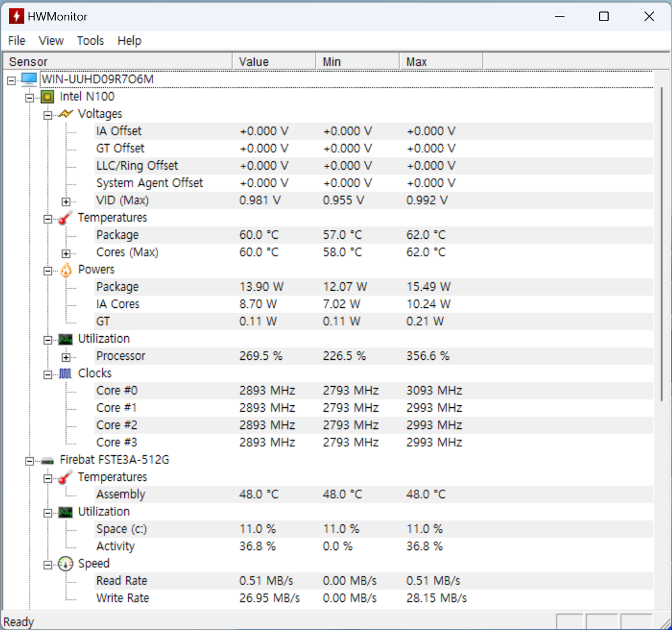Select the Package temperature row showing 60.0 °C

pos(373,235)
